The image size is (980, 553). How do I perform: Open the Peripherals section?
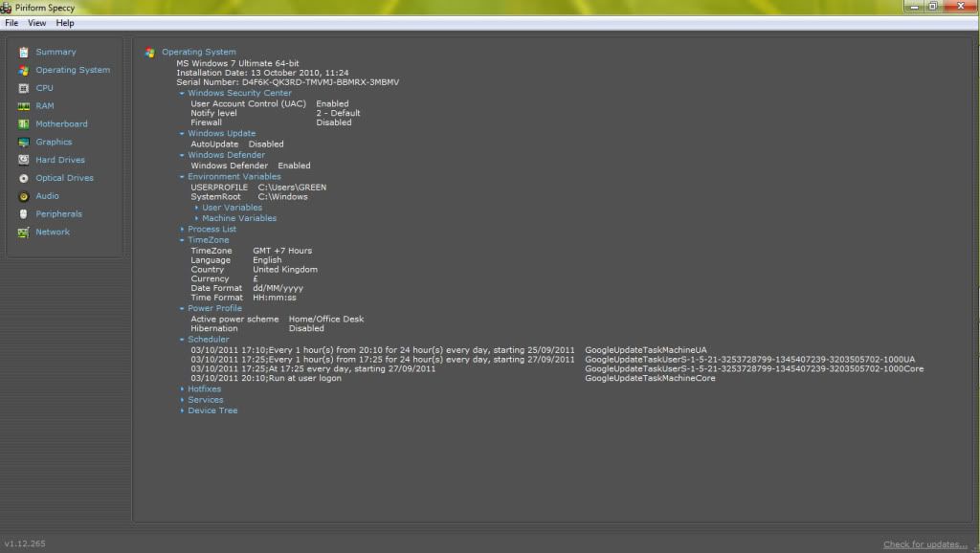(x=58, y=213)
